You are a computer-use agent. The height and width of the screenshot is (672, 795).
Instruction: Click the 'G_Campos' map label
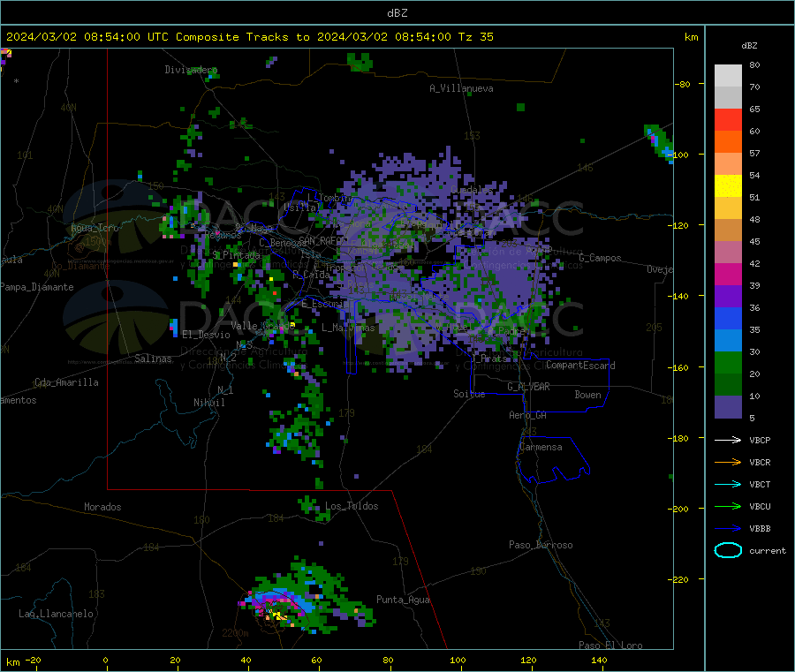(601, 258)
